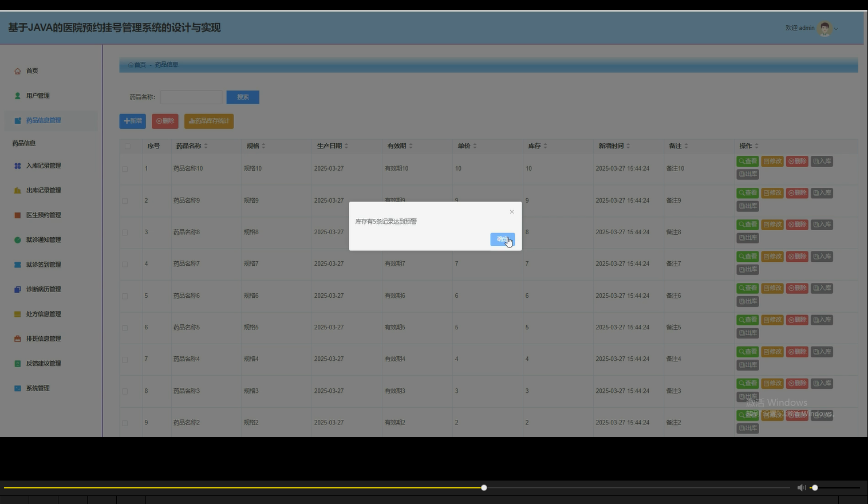Screen dimensions: 868x504
Task: Open 药品库存统计 statistics
Action: [x=209, y=121]
